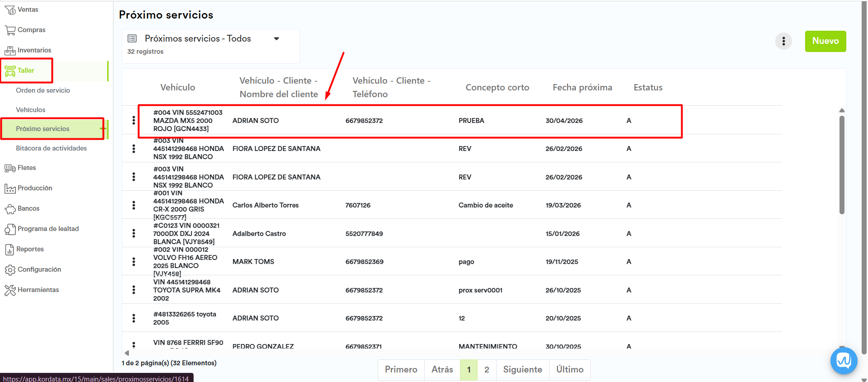This screenshot has height=382, width=868.
Task: Sort by Nombre del cliente column header
Action: tap(279, 87)
